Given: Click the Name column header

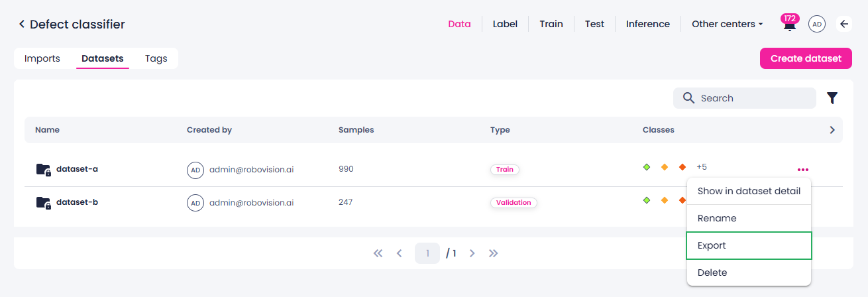Looking at the screenshot, I should coord(47,130).
